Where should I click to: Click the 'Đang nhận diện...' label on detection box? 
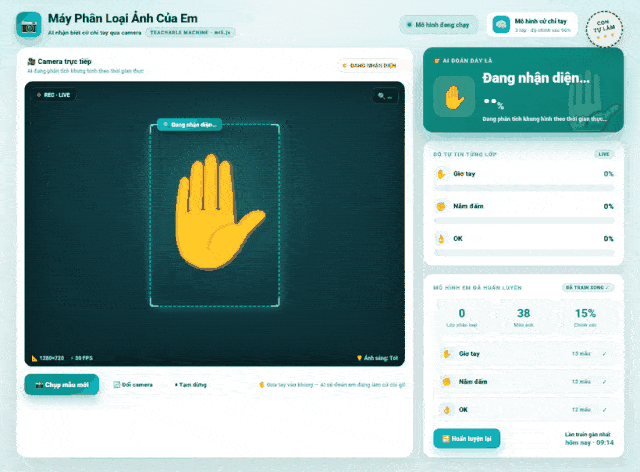[190, 125]
